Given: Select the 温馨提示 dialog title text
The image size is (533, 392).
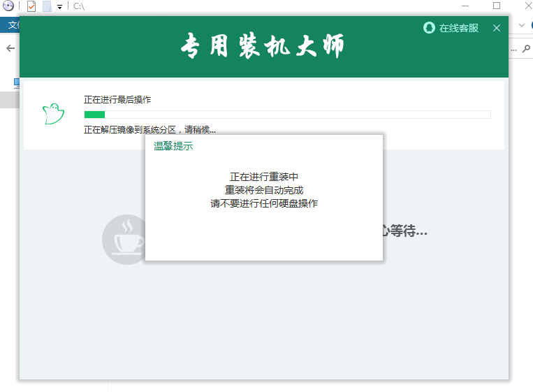Looking at the screenshot, I should click(173, 146).
